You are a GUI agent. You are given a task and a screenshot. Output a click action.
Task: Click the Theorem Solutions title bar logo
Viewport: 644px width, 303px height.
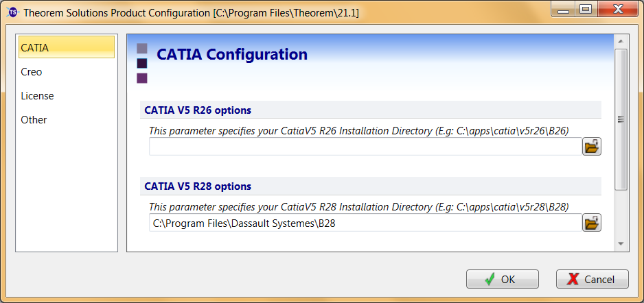[x=14, y=12]
